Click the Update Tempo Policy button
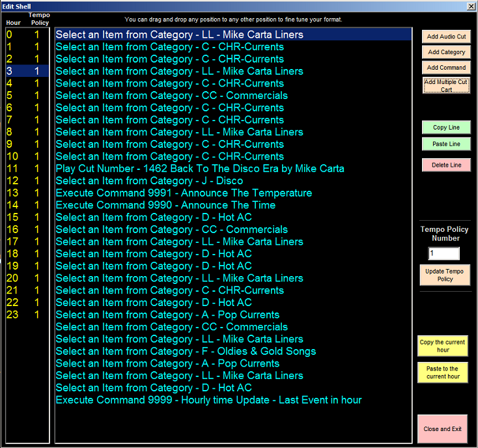The height and width of the screenshot is (448, 478). click(x=445, y=275)
